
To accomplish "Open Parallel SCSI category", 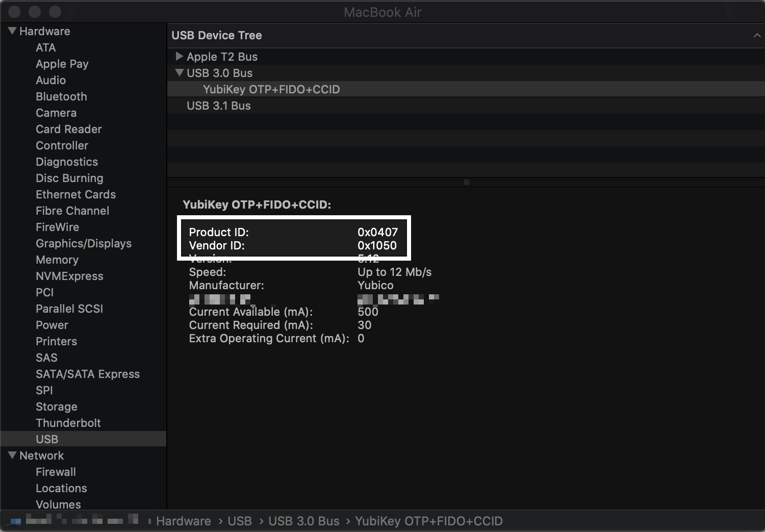I will [x=69, y=309].
